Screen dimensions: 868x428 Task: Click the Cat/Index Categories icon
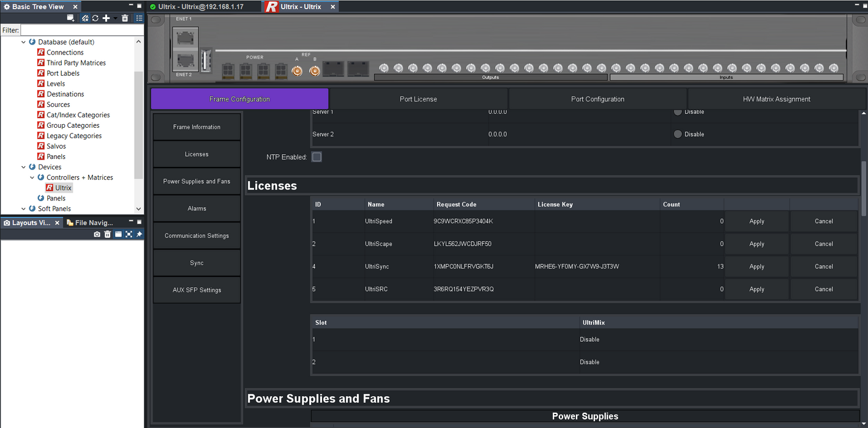(41, 115)
